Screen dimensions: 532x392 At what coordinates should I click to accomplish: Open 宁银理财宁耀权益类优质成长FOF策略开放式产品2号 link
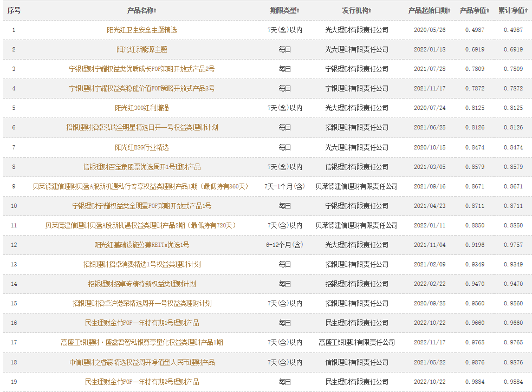(141, 69)
